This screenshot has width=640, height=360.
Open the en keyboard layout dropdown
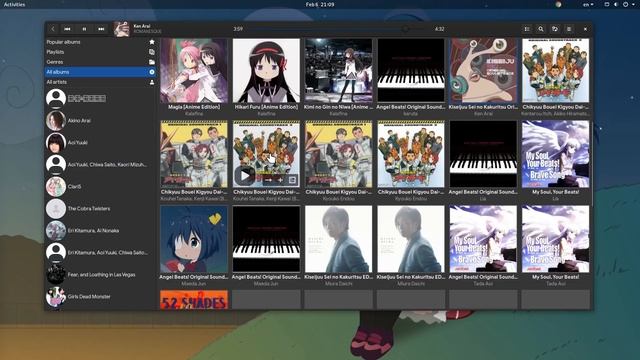point(588,4)
